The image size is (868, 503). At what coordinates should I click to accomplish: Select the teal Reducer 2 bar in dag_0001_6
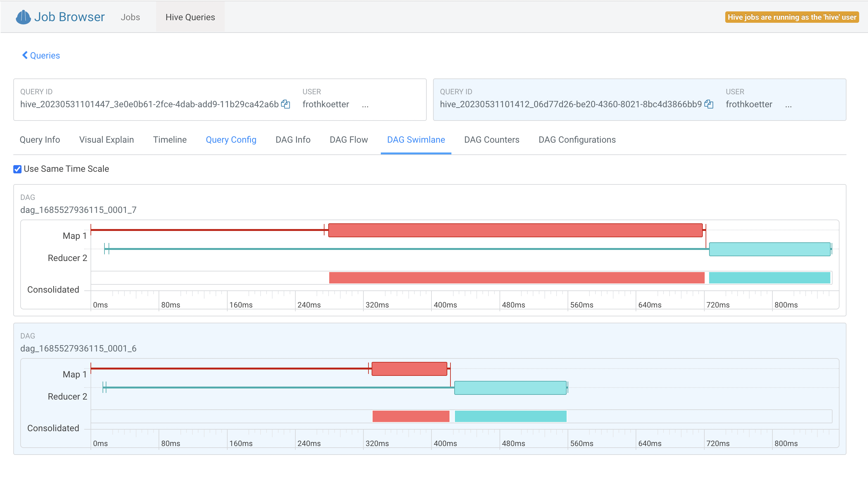(510, 388)
